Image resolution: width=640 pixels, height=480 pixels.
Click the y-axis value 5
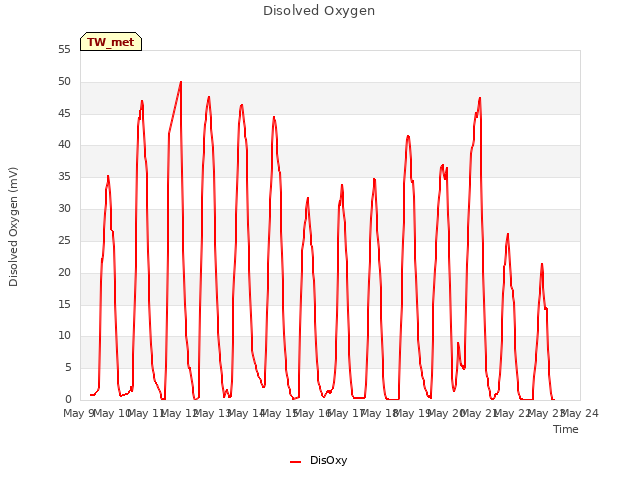[x=68, y=368]
